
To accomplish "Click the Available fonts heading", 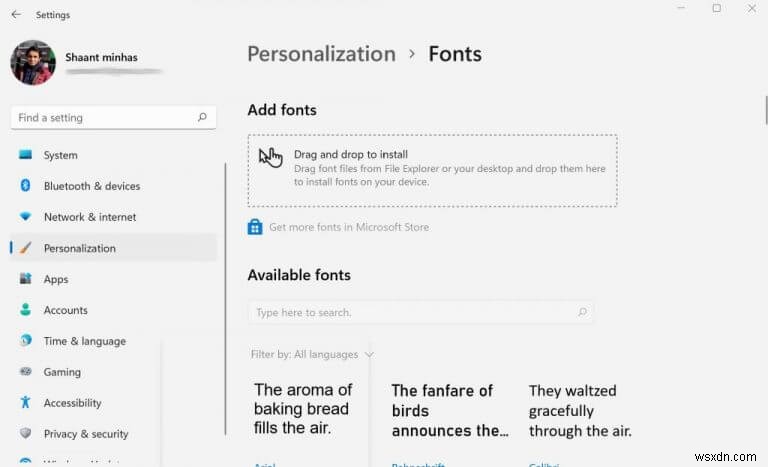I will (299, 275).
